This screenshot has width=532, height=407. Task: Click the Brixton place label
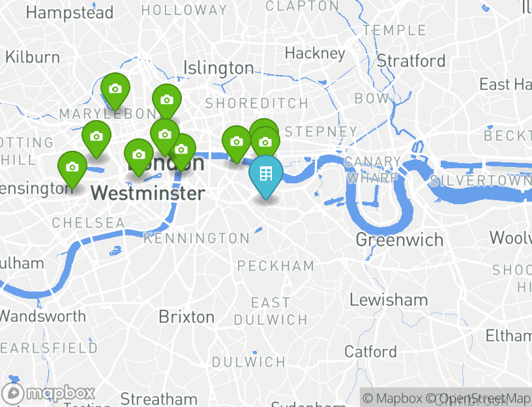(186, 317)
